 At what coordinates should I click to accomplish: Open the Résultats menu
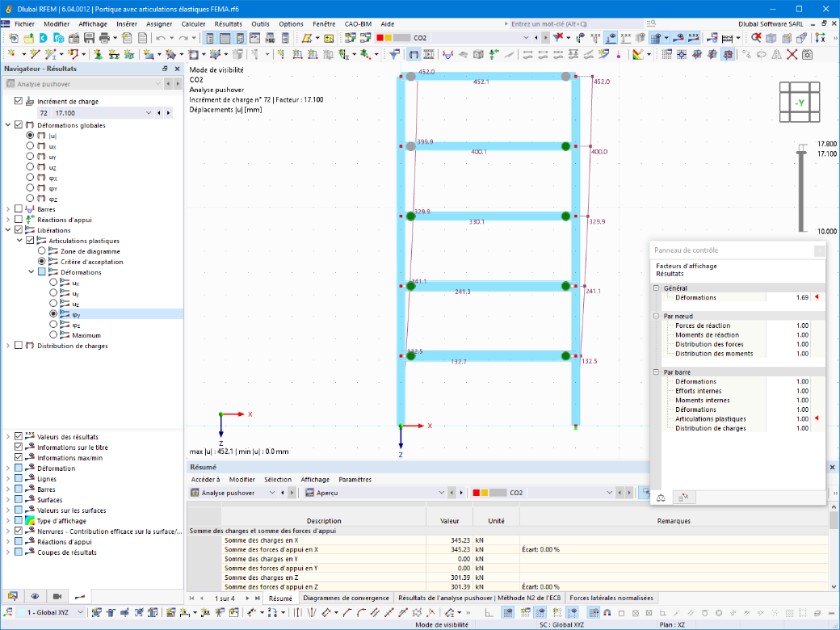coord(229,24)
